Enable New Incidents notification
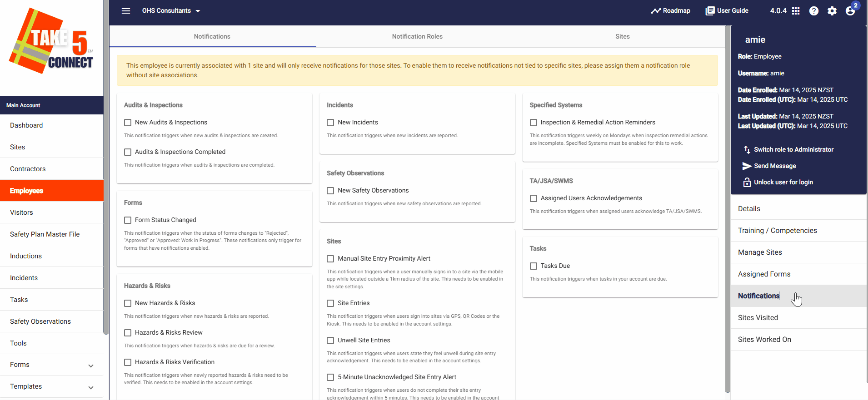This screenshot has width=868, height=400. click(x=330, y=123)
